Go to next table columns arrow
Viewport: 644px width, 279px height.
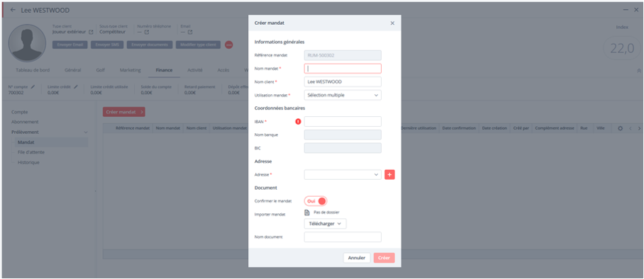point(638,128)
